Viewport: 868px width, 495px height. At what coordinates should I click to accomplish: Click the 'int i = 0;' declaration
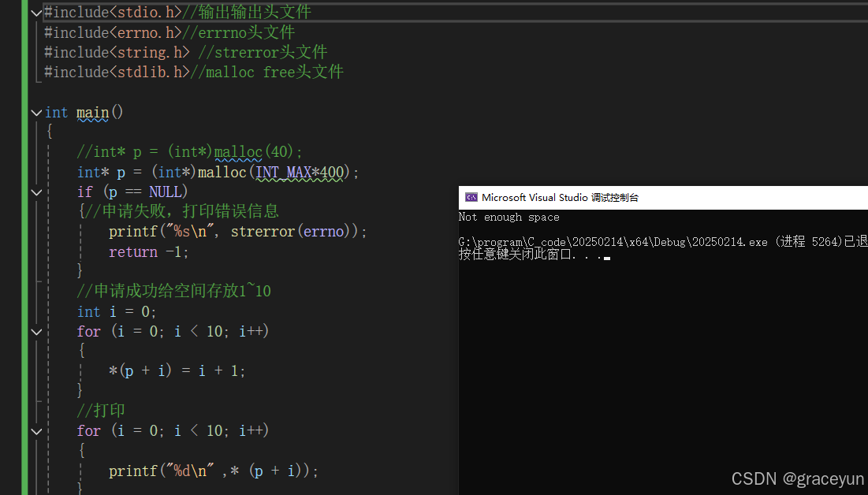tap(117, 311)
